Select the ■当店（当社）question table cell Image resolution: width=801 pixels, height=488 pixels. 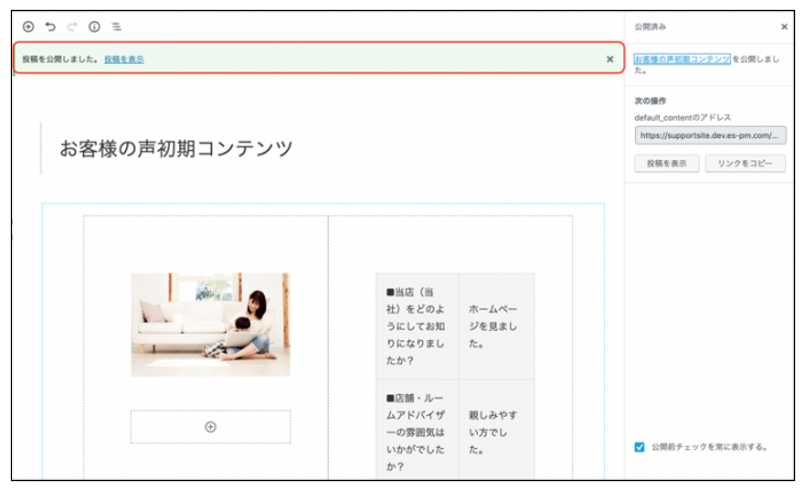pyautogui.click(x=415, y=326)
